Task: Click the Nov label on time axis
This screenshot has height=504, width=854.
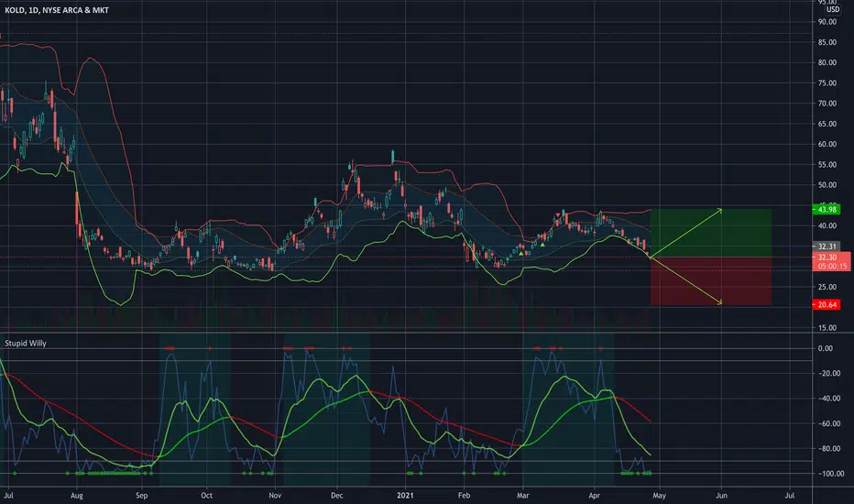Action: (x=275, y=496)
